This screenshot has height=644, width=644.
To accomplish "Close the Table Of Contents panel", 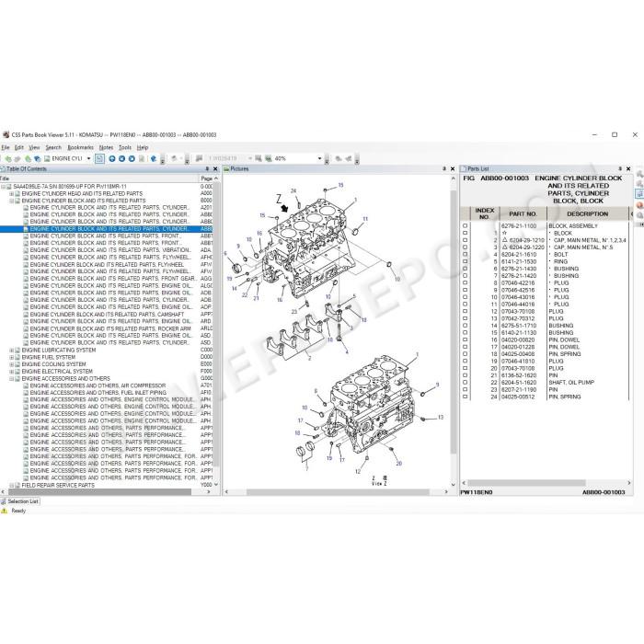I will [215, 168].
